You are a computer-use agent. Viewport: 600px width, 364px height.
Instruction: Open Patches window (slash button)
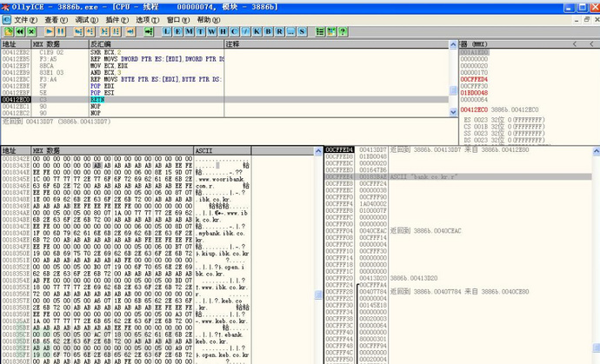246,32
